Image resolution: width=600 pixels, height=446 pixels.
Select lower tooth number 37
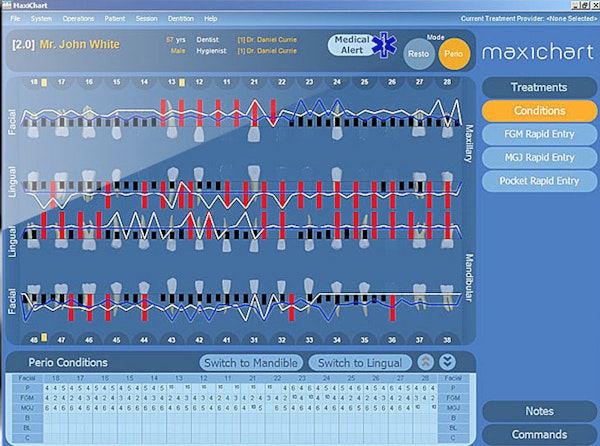click(x=419, y=340)
